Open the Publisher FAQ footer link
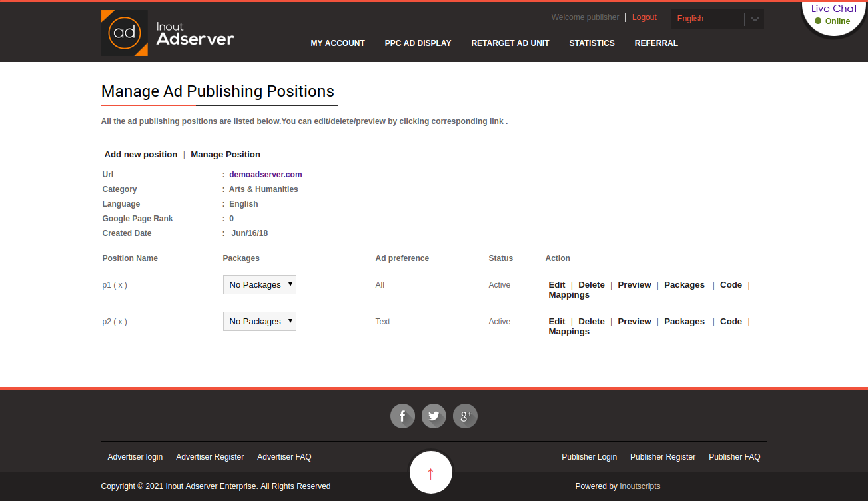 click(x=735, y=457)
